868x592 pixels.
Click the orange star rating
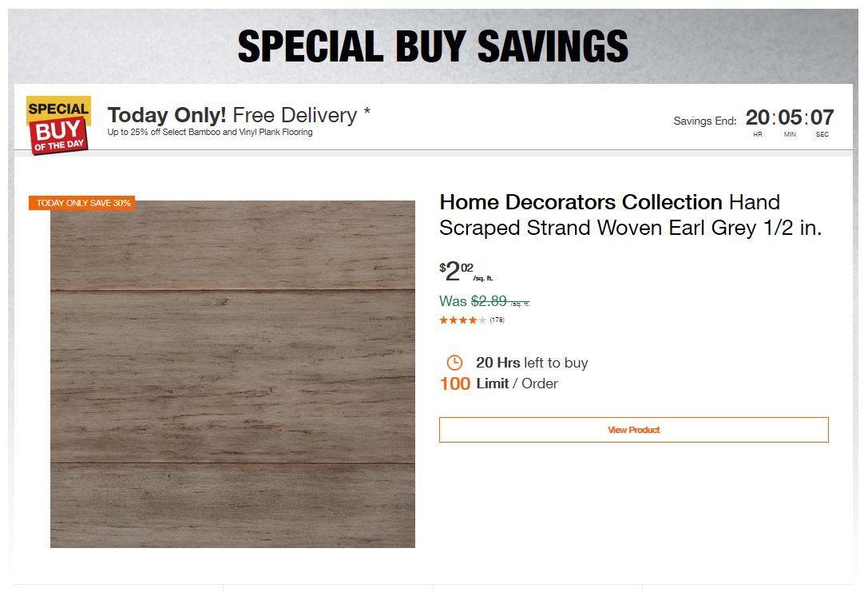tap(462, 320)
